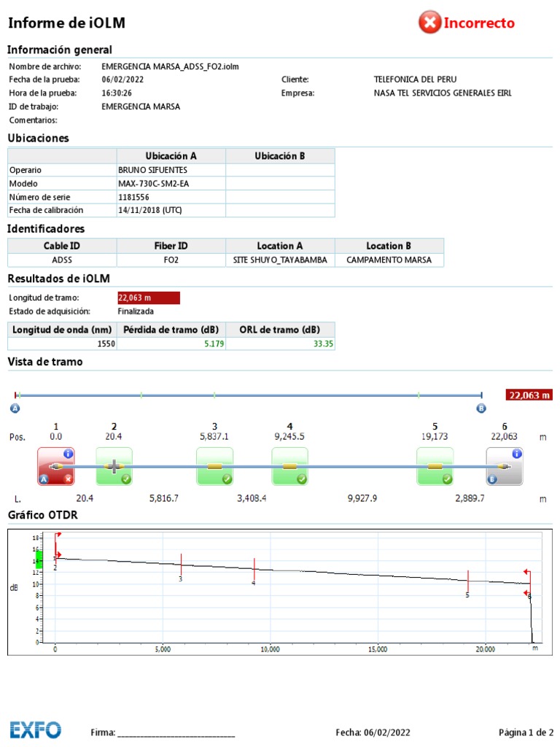This screenshot has width=560, height=747.
Task: Click acquisition status Finalizada
Action: coord(136,311)
